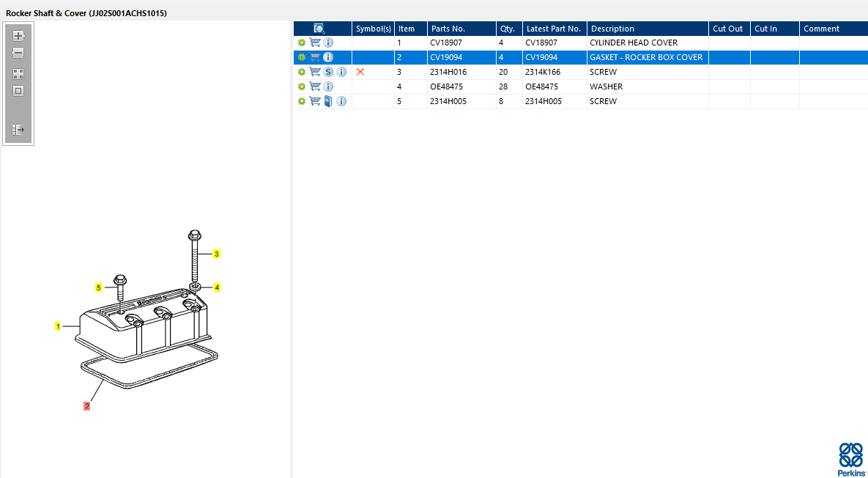The width and height of the screenshot is (868, 478).
Task: Open info for GASKET - ROCKER BOX COVER
Action: coord(328,57)
